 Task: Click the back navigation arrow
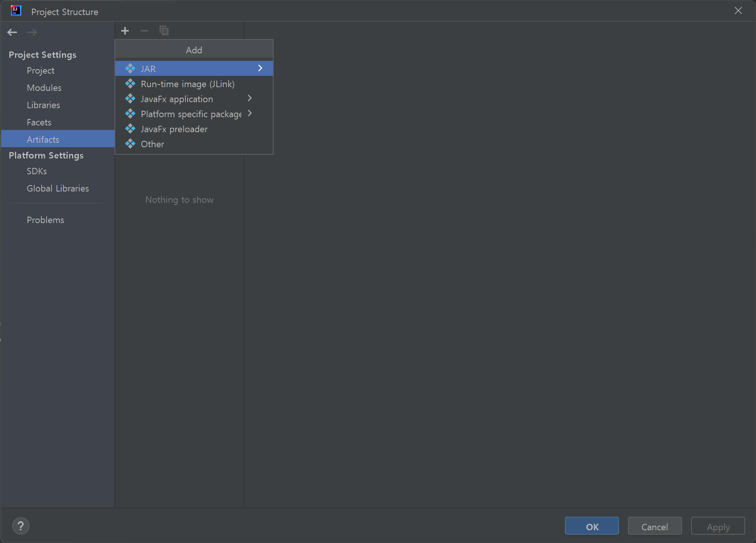coord(12,32)
